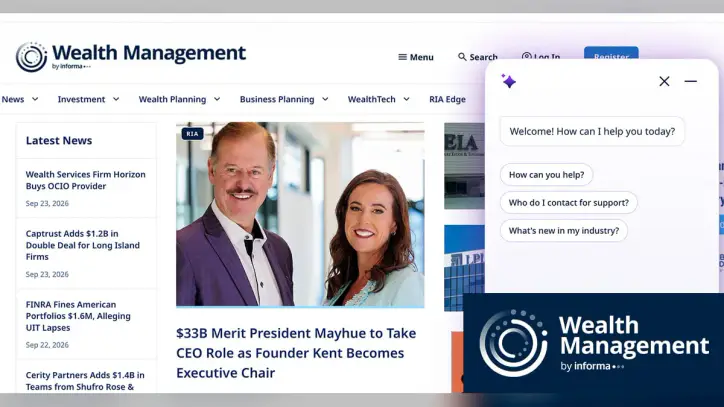Expand the Wealth Planning dropdown chevron
724x407 pixels.
click(x=217, y=99)
